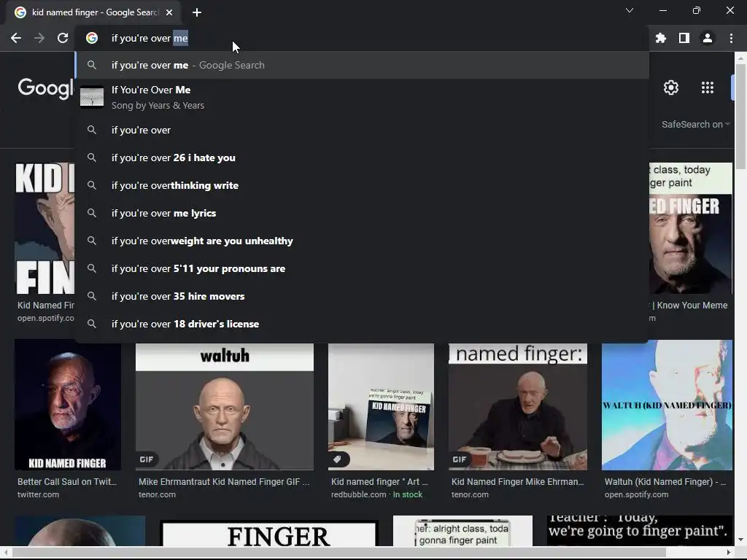Choose suggestion if you're over
Image resolution: width=747 pixels, height=560 pixels.
362,130
